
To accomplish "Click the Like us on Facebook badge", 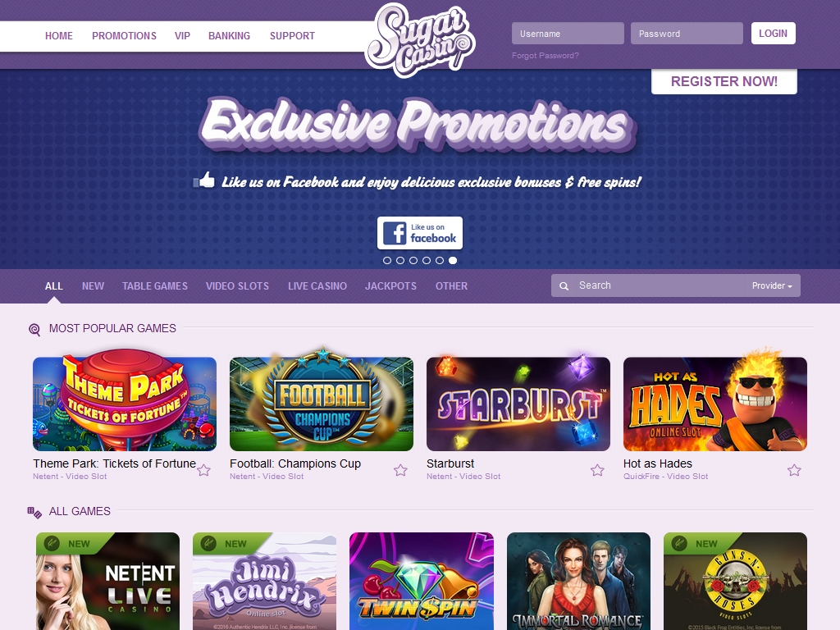I will click(420, 233).
